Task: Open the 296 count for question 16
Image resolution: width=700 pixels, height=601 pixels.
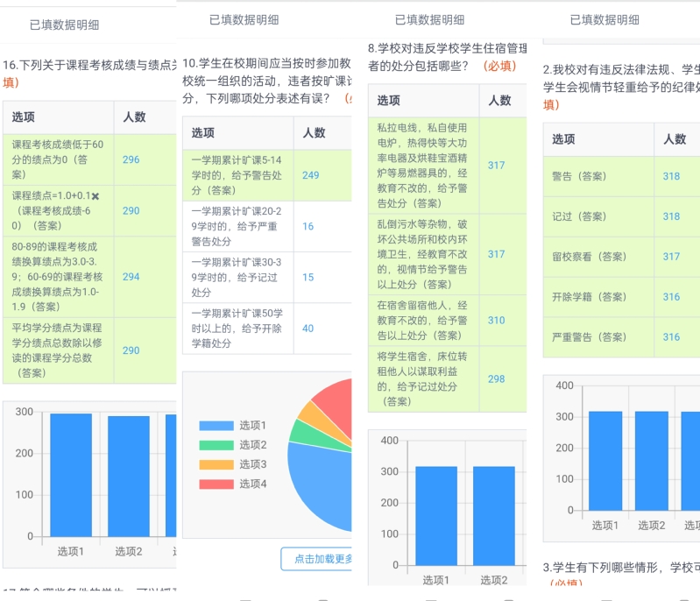Action: pos(131,159)
